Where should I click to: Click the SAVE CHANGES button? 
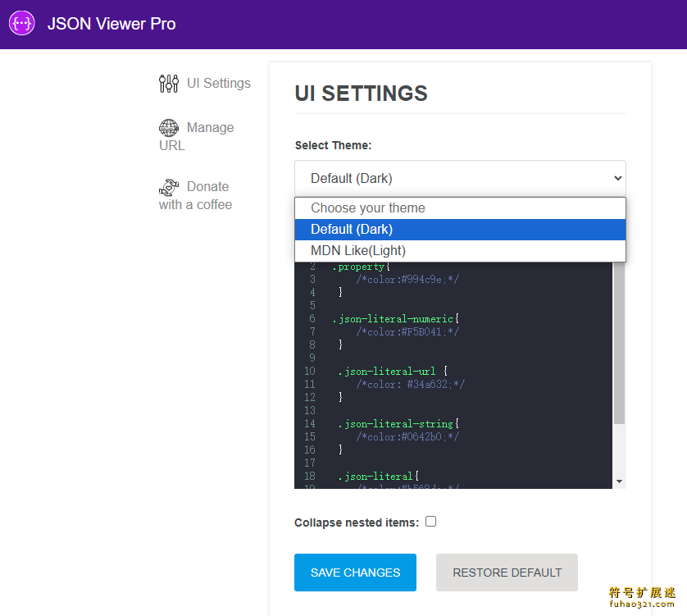tap(355, 573)
